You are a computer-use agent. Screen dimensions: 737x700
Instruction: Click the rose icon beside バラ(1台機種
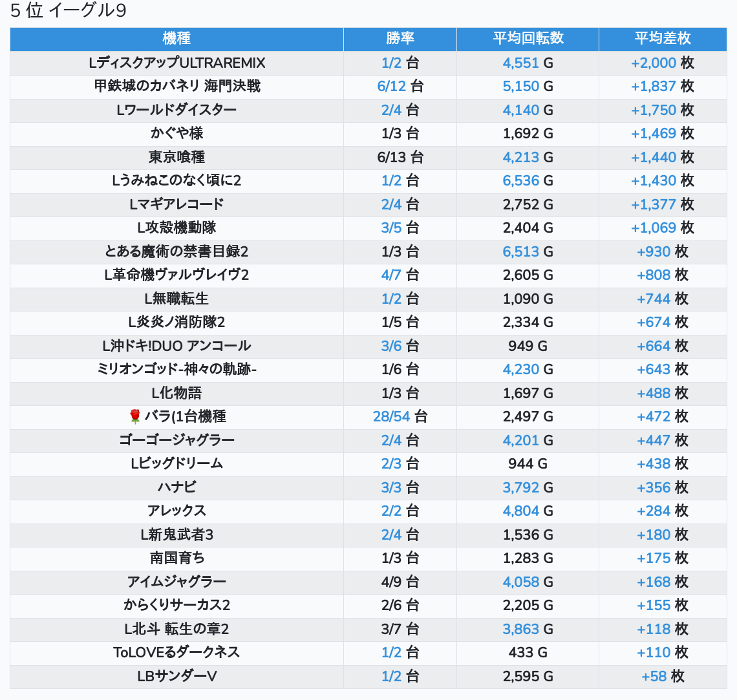click(135, 416)
